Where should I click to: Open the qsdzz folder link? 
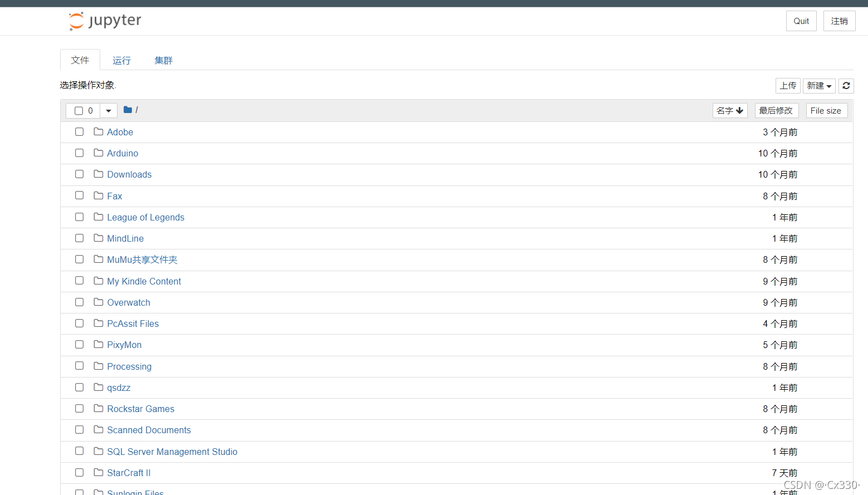(x=119, y=388)
